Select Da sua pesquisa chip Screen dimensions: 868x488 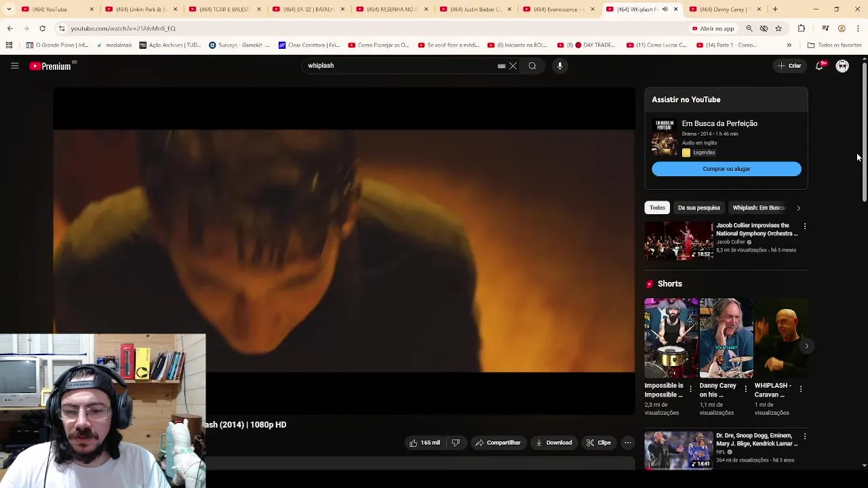pyautogui.click(x=698, y=207)
